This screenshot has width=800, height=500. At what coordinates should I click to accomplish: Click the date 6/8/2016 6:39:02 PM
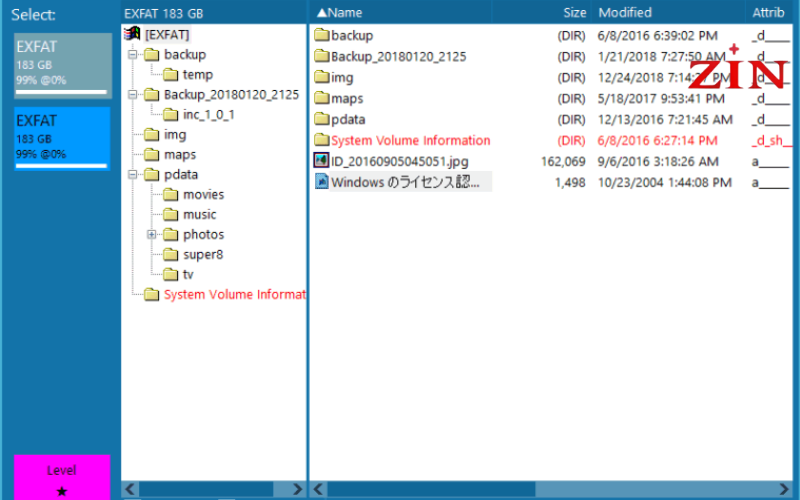(x=658, y=36)
